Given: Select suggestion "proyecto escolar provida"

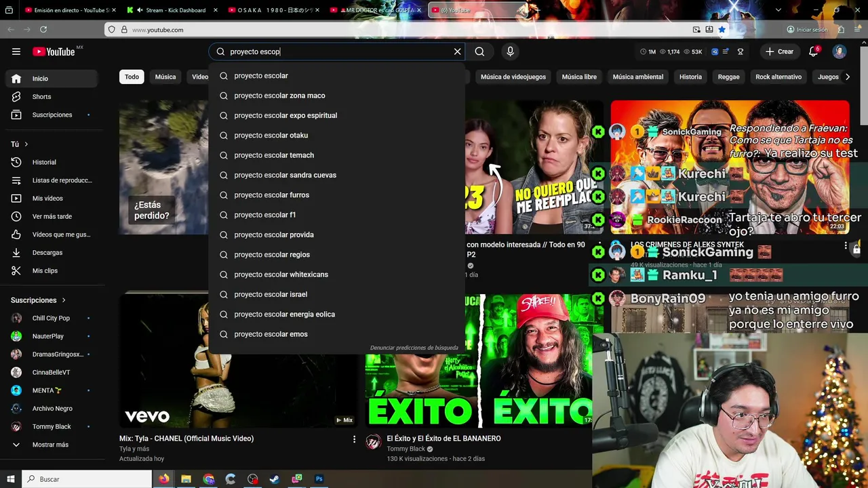Looking at the screenshot, I should click(x=337, y=235).
